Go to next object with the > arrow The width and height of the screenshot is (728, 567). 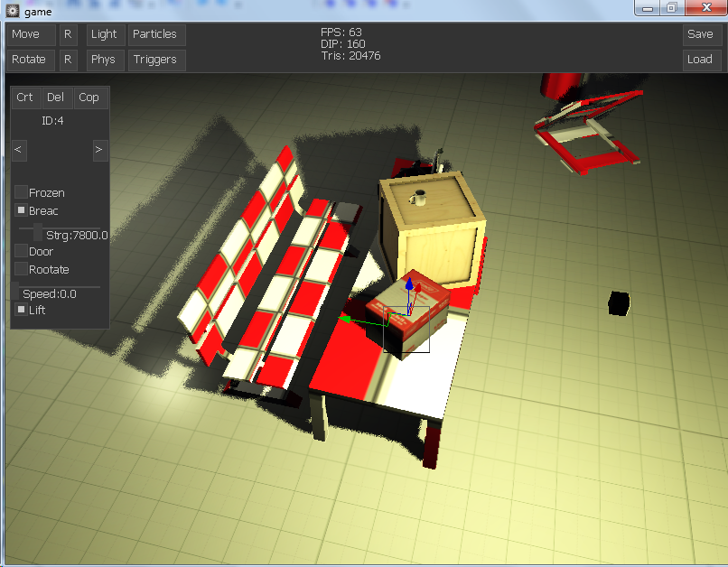pos(99,149)
